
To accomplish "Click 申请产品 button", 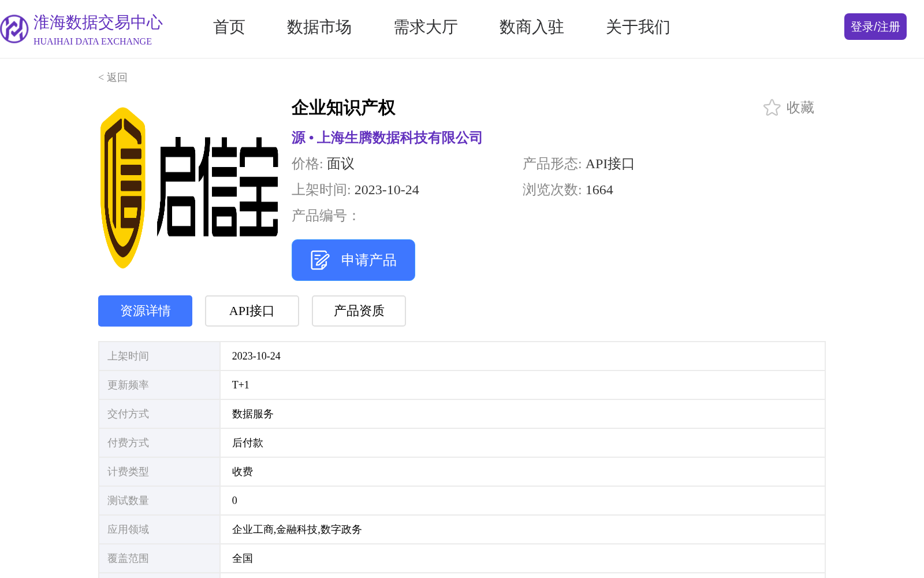I will click(x=353, y=260).
